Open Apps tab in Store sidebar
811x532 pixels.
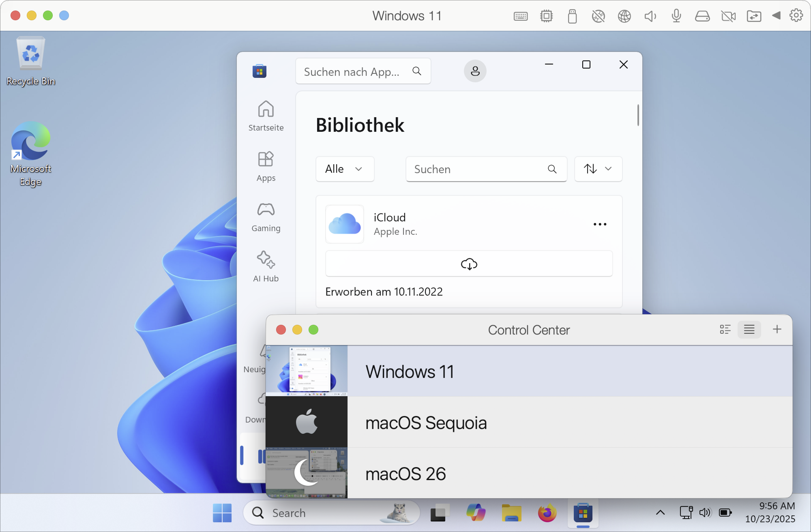coord(266,167)
